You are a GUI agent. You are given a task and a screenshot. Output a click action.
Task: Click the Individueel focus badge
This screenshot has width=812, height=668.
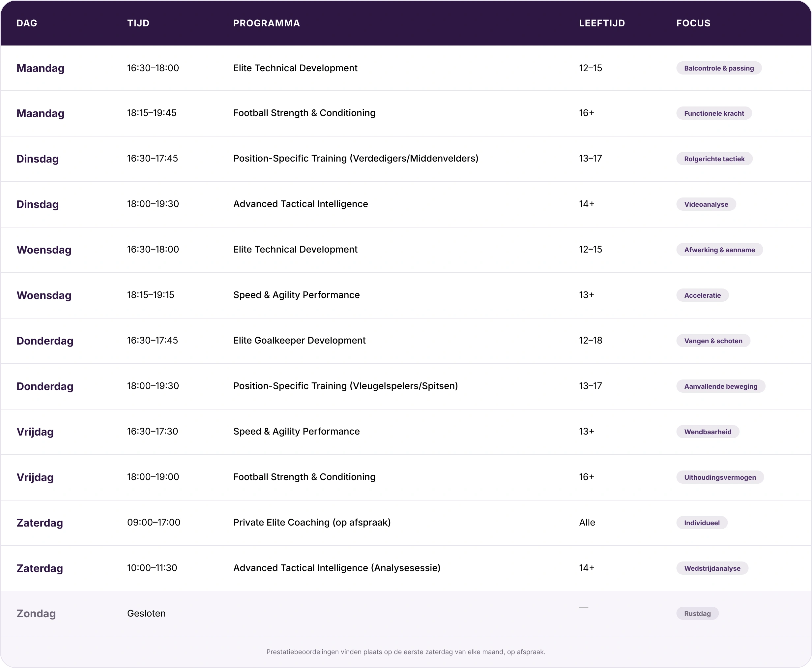click(x=702, y=523)
